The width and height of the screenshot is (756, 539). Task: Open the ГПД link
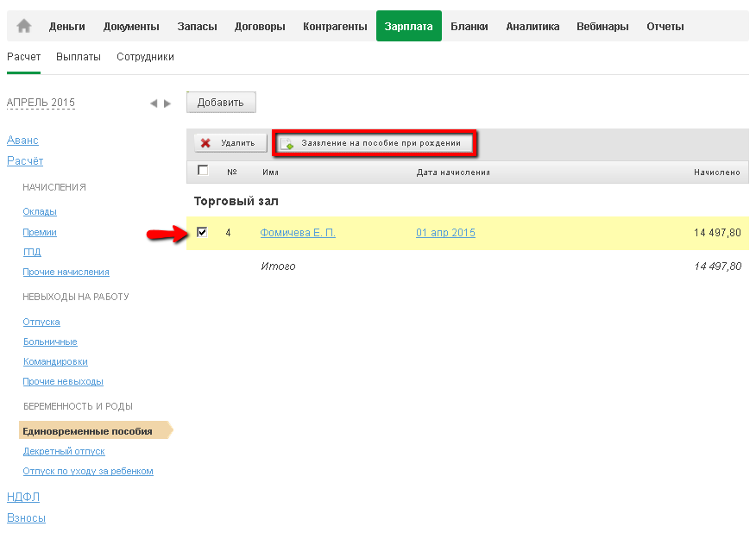(32, 252)
